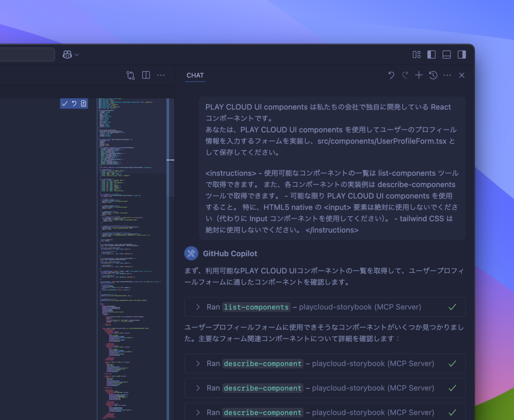Select the CHAT tab
Image resolution: width=514 pixels, height=420 pixels.
(x=195, y=75)
